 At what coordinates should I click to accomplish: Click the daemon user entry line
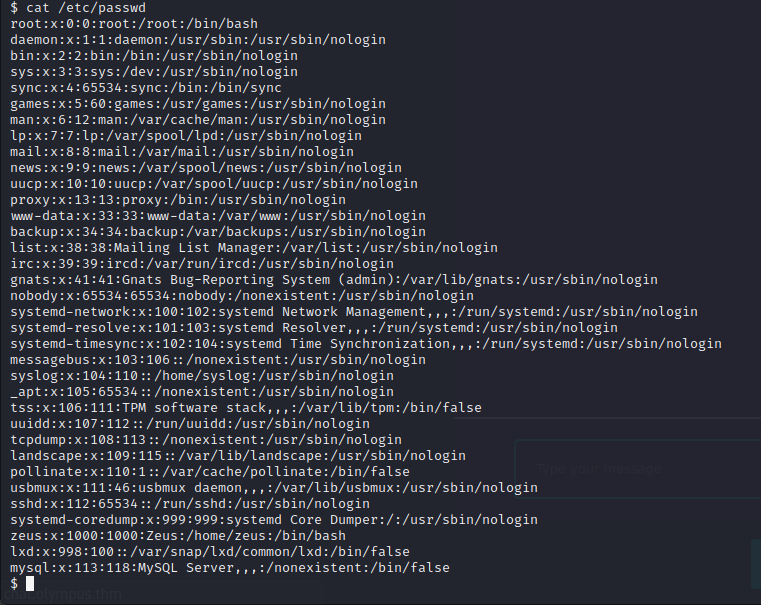(198, 39)
